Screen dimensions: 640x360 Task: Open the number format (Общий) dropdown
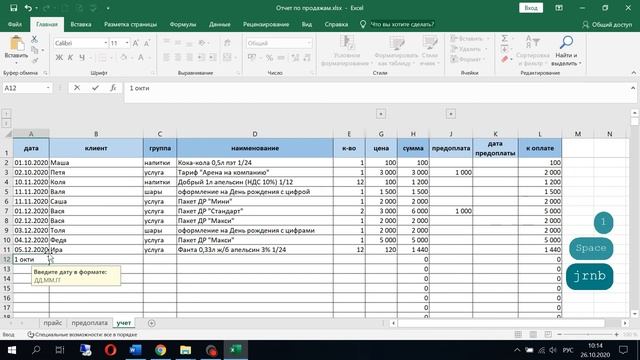(x=309, y=43)
